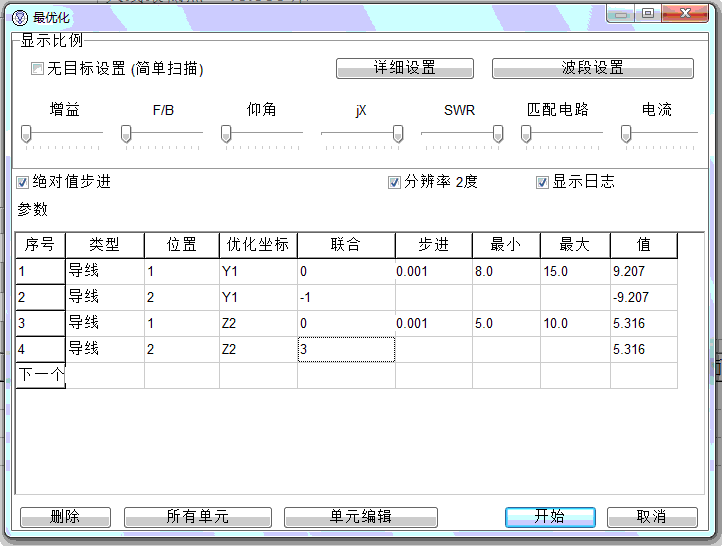Enable 无目标设置 (简单扫描) checkbox

(37, 69)
